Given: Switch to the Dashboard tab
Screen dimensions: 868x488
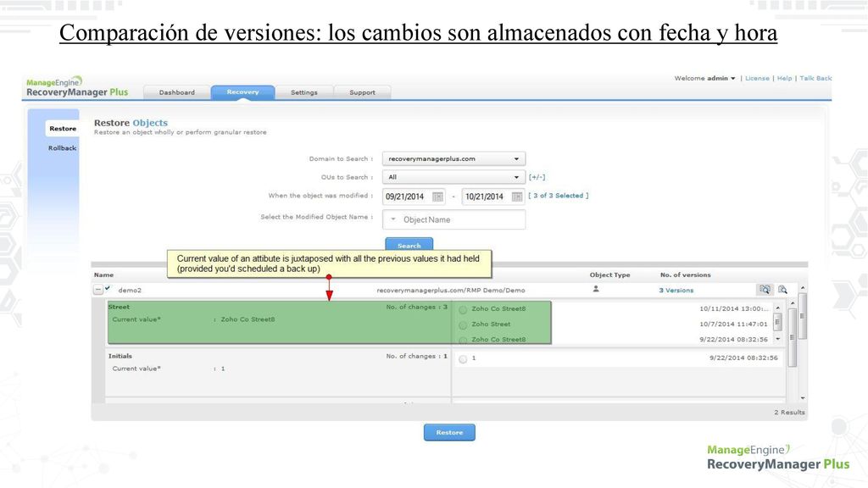Looking at the screenshot, I should click(x=176, y=92).
